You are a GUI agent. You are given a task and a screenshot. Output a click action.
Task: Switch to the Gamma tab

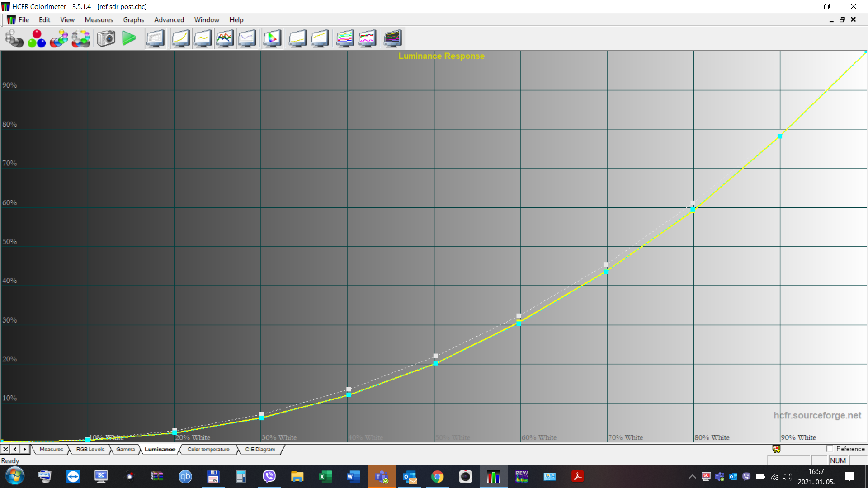[125, 449]
